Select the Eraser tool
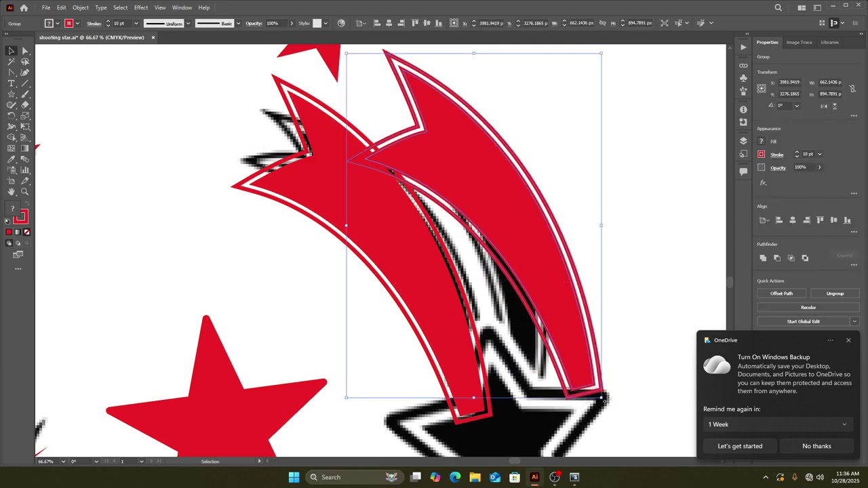 coord(25,105)
